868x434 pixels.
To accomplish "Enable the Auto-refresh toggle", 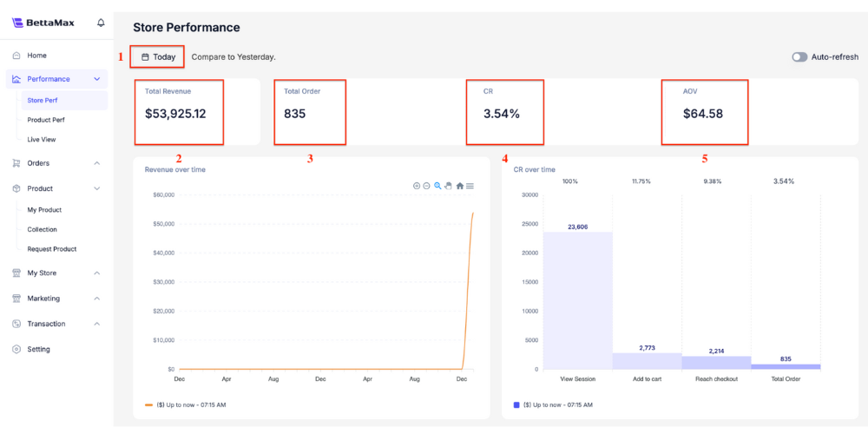I will [799, 57].
